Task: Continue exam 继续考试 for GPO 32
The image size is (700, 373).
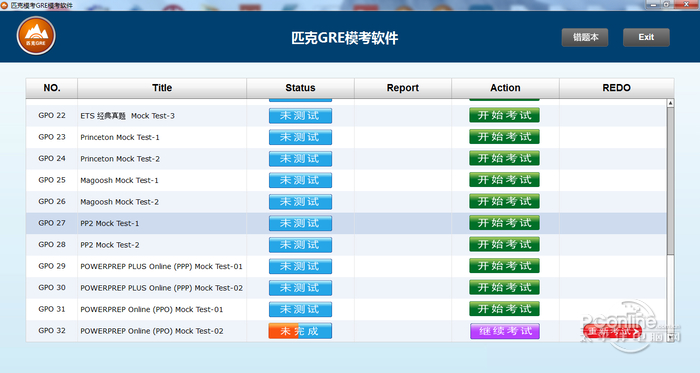Action: [505, 331]
